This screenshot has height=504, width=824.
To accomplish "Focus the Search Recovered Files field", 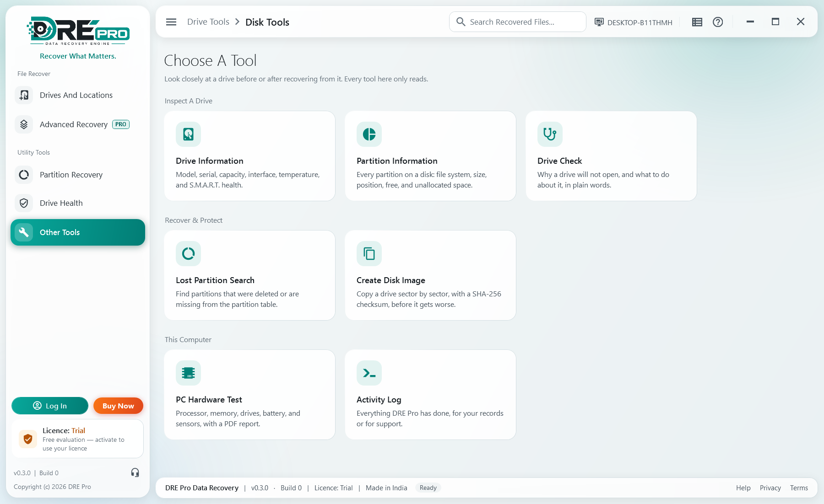I will [x=518, y=22].
